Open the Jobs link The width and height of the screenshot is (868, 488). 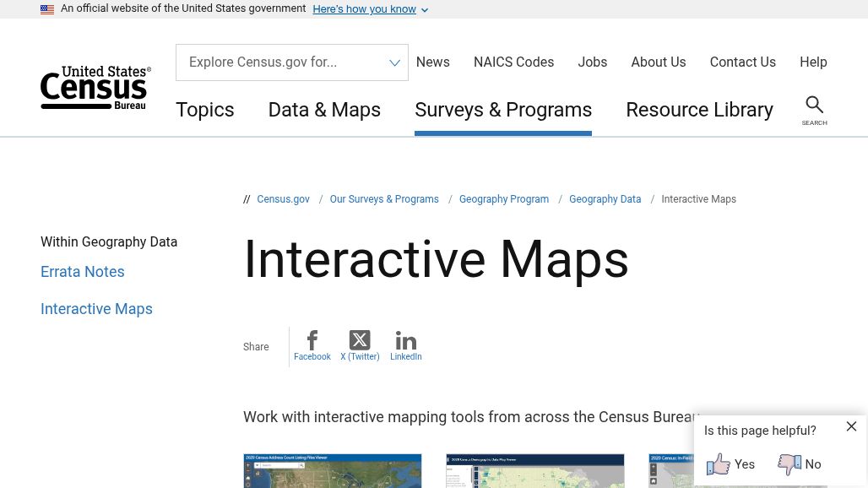(593, 62)
